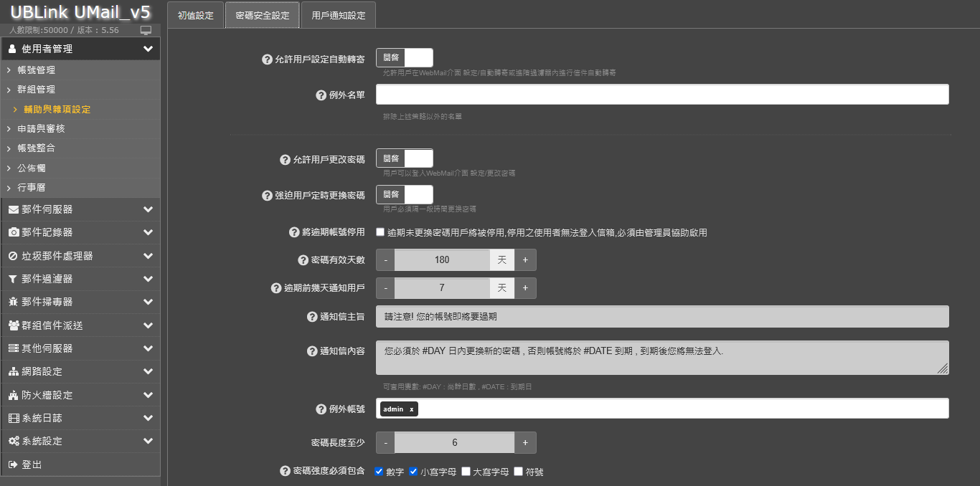980x486 pixels.
Task: Open the 用戶通知設定 tab
Action: 338,15
